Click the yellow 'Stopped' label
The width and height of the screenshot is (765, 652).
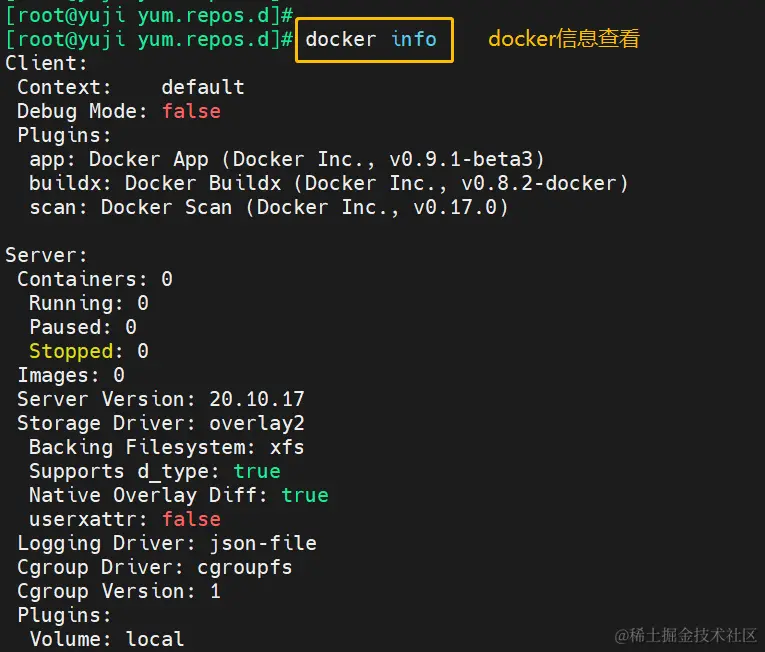click(71, 351)
